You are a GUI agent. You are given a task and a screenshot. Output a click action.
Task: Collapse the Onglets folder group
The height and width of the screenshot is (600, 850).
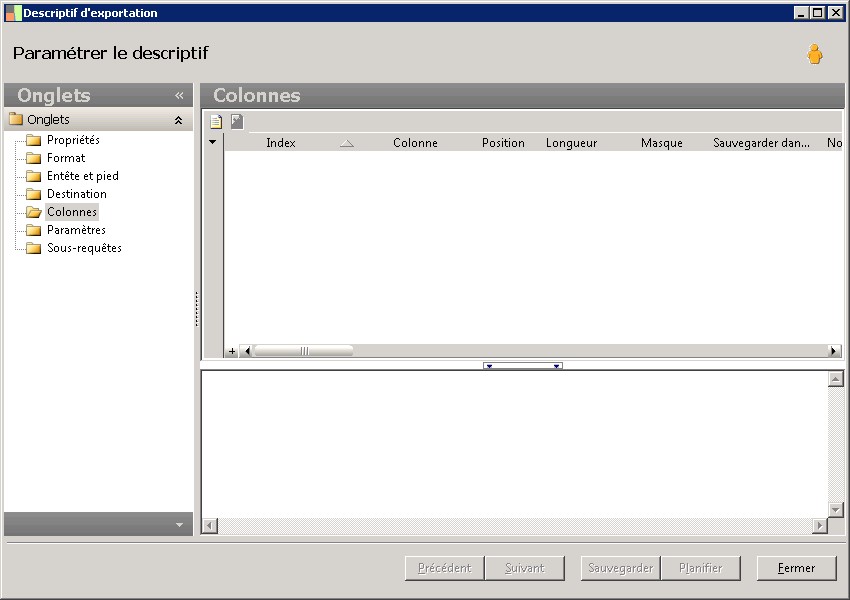(x=178, y=120)
